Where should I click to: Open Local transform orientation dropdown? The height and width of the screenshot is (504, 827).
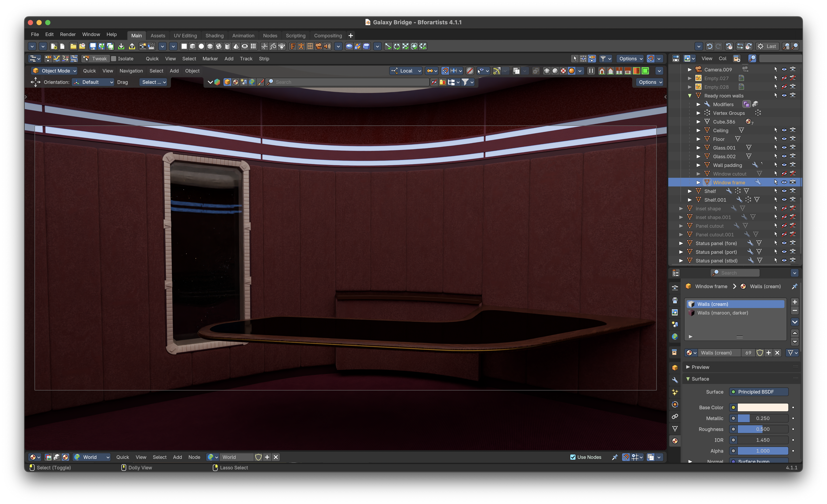406,71
